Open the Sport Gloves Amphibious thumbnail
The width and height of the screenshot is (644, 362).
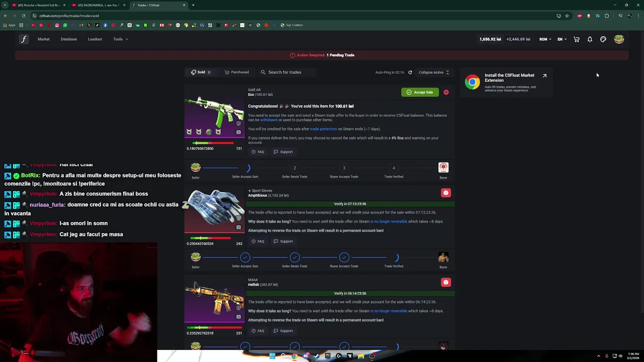pos(214,210)
